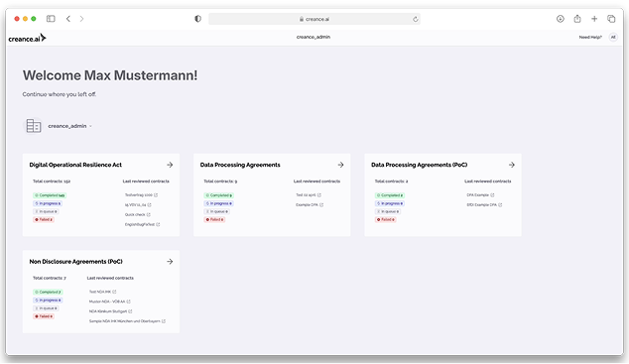The width and height of the screenshot is (629, 364).
Task: Show browser downloads
Action: click(x=560, y=19)
